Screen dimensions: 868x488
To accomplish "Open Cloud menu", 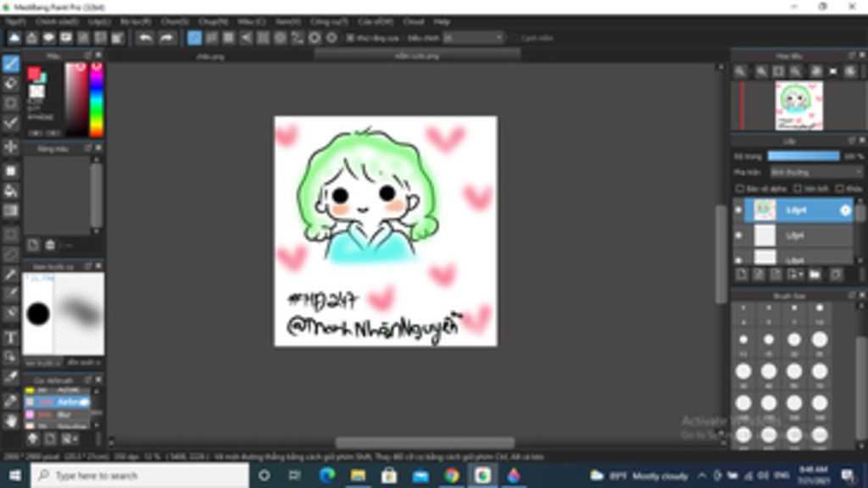I will click(x=414, y=21).
